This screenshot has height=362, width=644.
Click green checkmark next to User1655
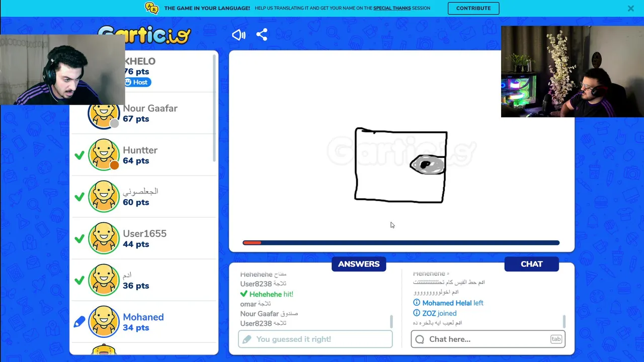click(x=79, y=239)
